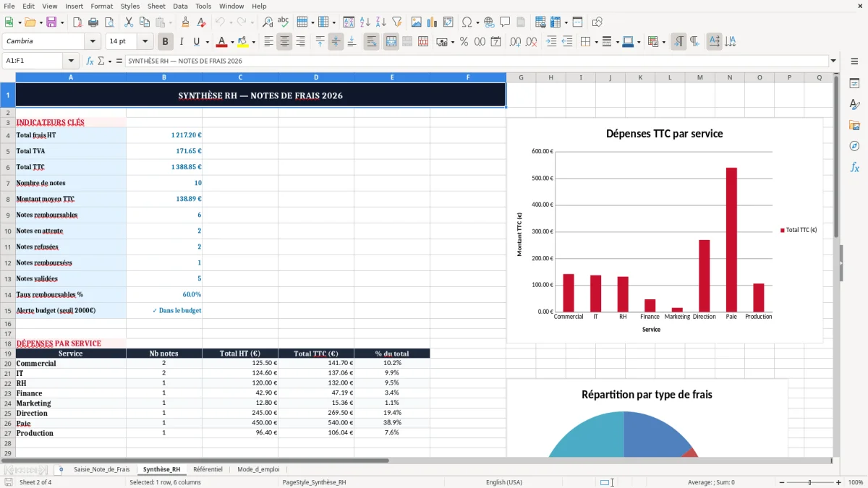The height and width of the screenshot is (488, 868).
Task: Toggle Wrap Text
Action: [x=371, y=42]
